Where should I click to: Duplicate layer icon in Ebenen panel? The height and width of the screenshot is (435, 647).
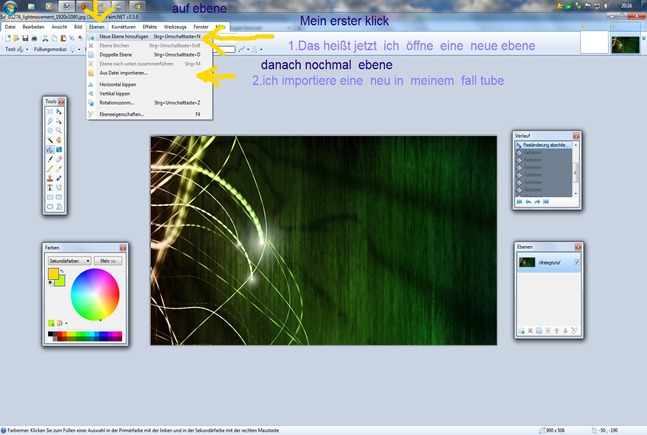[539, 331]
